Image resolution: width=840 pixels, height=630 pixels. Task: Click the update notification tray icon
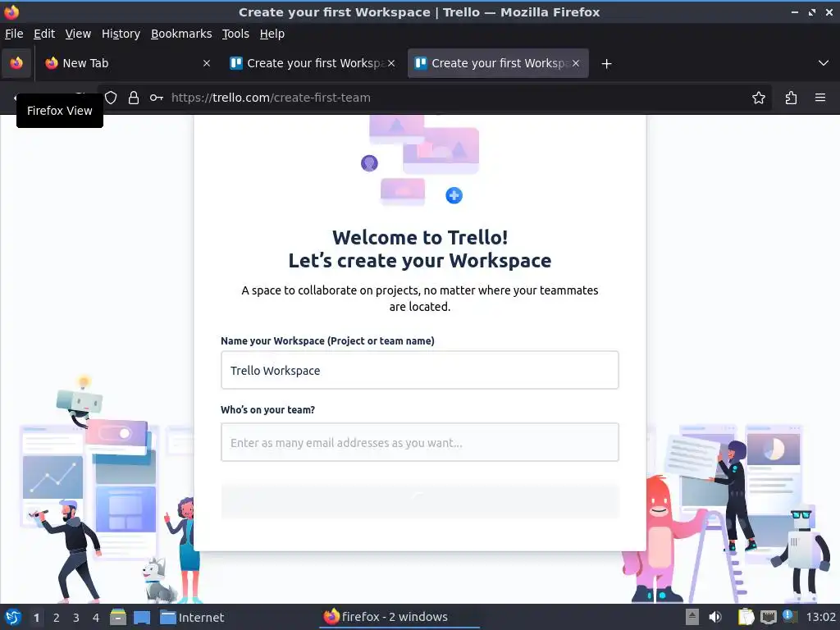[790, 616]
